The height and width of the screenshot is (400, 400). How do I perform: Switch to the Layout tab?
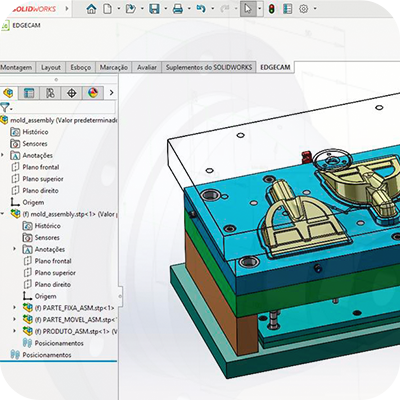pos(51,67)
